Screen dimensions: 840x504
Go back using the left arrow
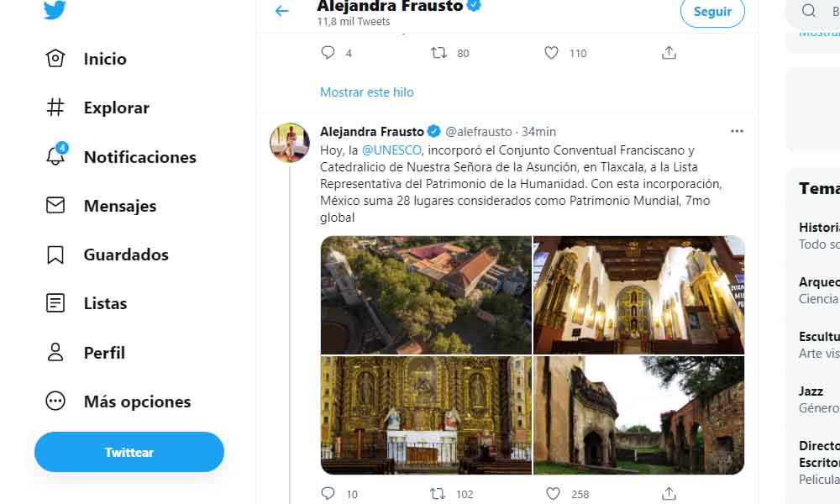[x=281, y=11]
